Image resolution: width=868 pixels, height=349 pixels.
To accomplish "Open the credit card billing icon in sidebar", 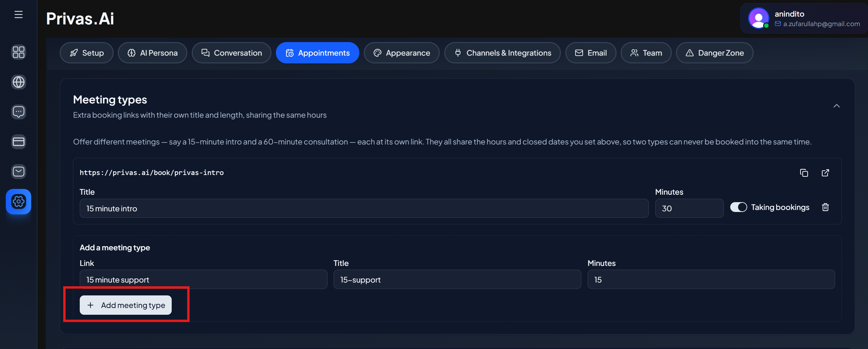I will 18,142.
